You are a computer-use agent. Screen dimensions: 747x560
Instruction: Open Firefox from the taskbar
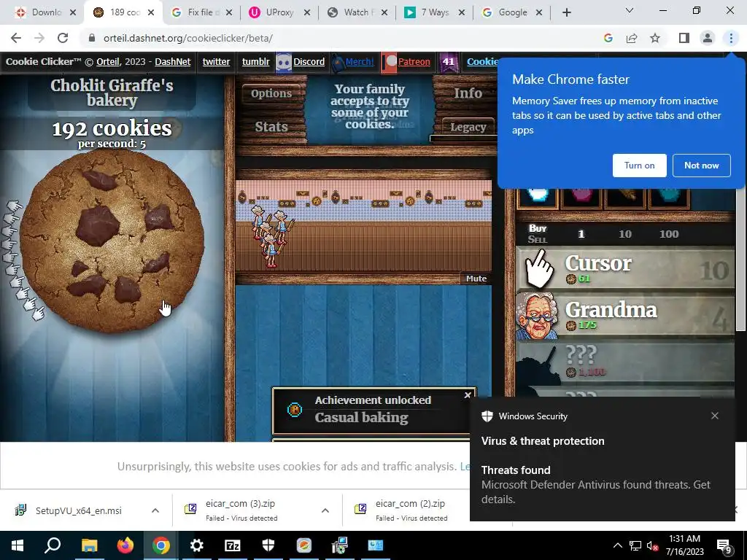click(125, 545)
